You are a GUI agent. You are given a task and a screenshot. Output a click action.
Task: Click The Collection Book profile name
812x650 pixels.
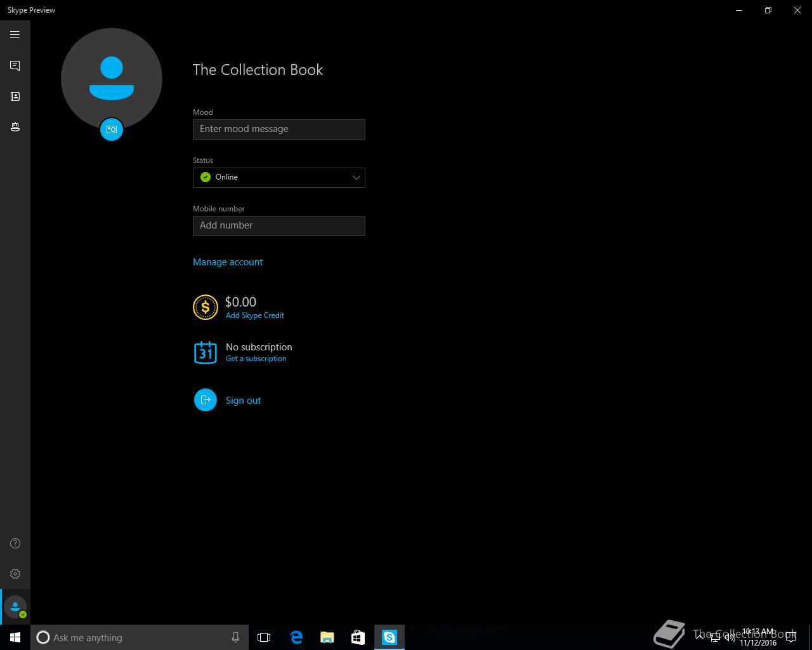(x=258, y=70)
